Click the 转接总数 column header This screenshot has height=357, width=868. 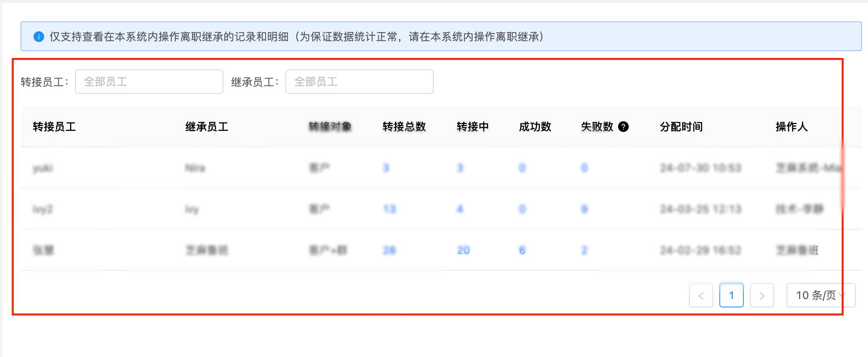coord(404,127)
